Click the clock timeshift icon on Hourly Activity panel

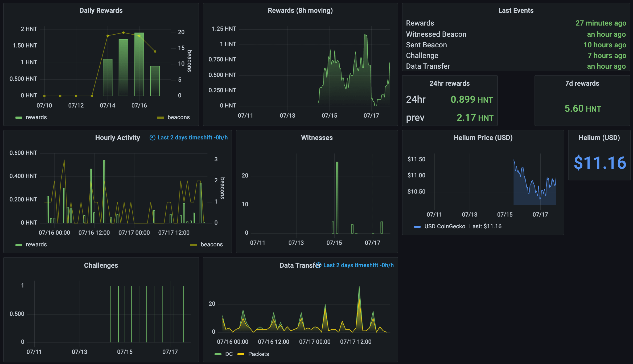[x=152, y=138]
